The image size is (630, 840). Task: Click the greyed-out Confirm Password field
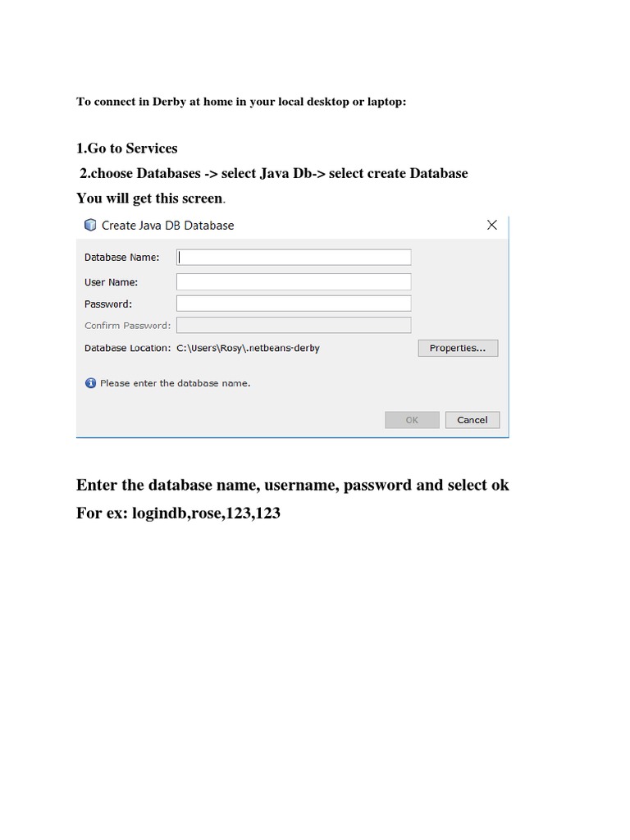(x=294, y=325)
